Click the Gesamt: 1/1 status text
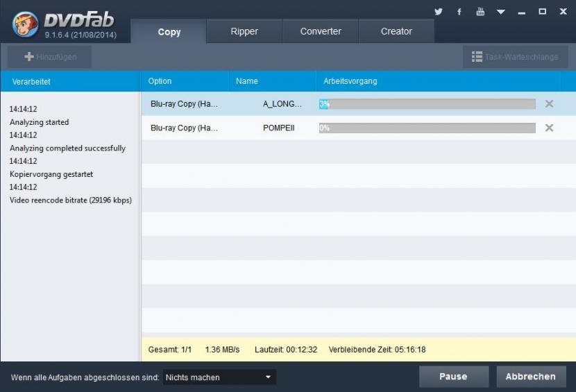576x392 pixels. click(x=170, y=350)
